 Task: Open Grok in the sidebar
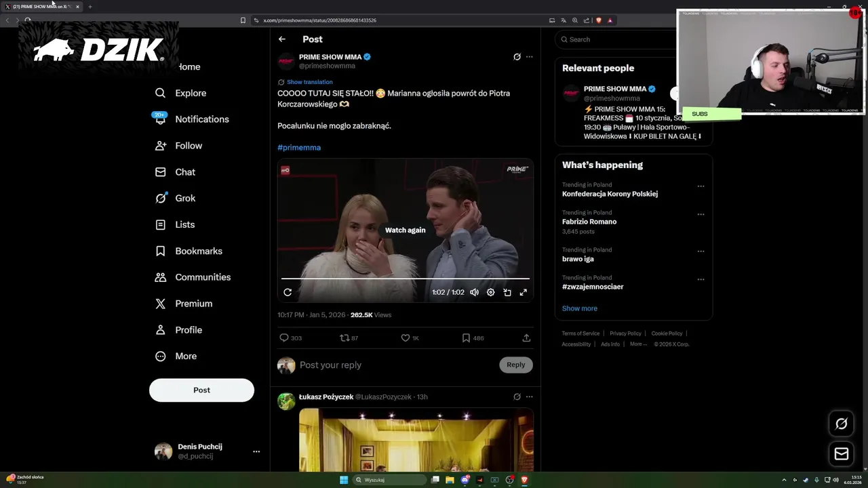(x=175, y=199)
